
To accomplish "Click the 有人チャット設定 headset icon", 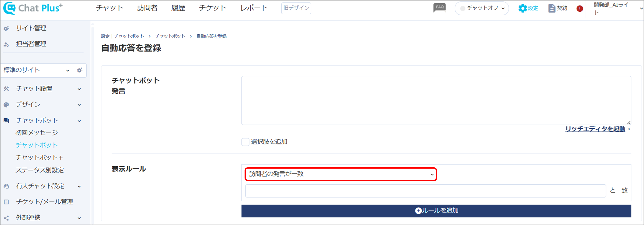I will 6,186.
